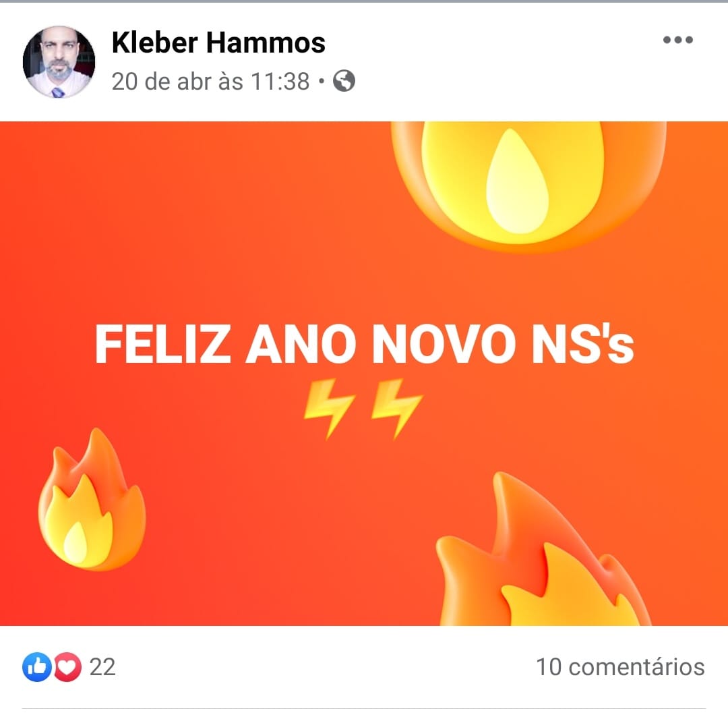The width and height of the screenshot is (728, 717).
Task: Tap the left lightning bolt emoji
Action: pyautogui.click(x=329, y=408)
